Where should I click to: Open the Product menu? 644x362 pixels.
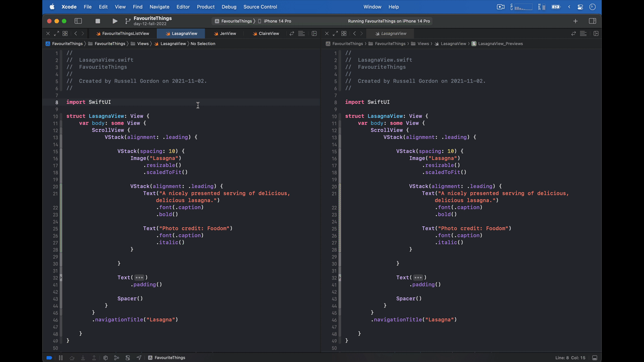click(x=205, y=7)
